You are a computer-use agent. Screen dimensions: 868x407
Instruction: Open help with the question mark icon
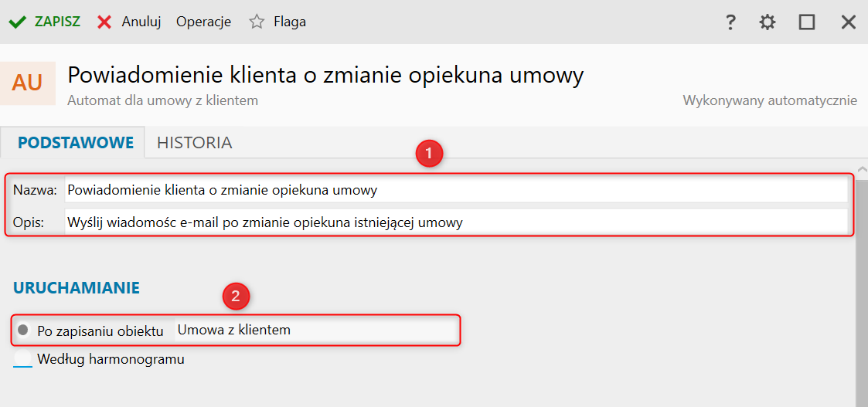click(730, 22)
